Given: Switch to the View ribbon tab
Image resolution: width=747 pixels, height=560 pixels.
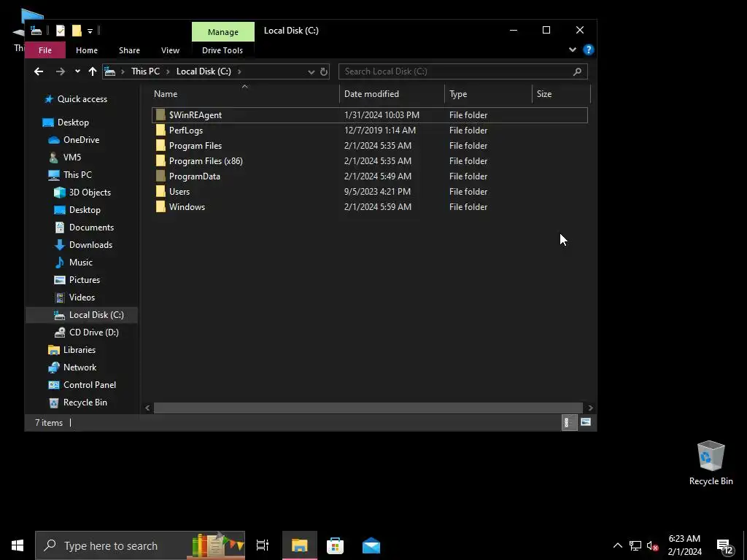Looking at the screenshot, I should (170, 50).
